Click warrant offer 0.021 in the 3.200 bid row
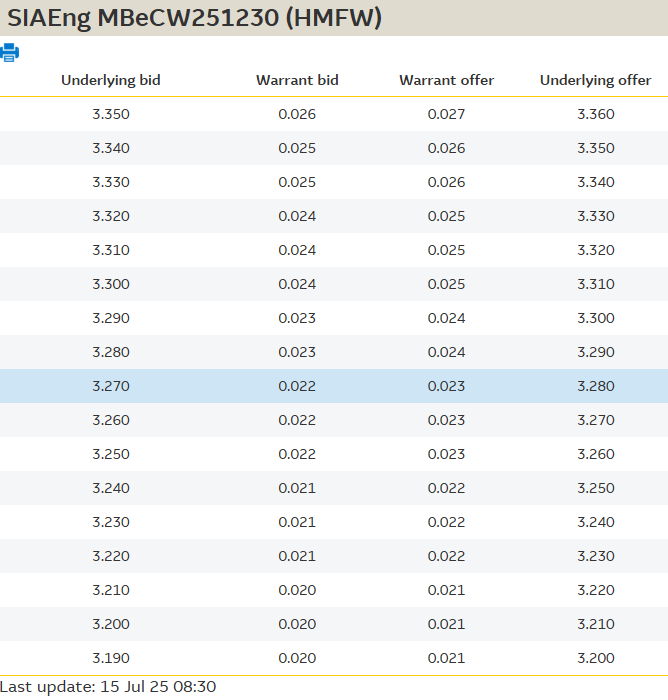Image resolution: width=668 pixels, height=700 pixels. [x=447, y=624]
